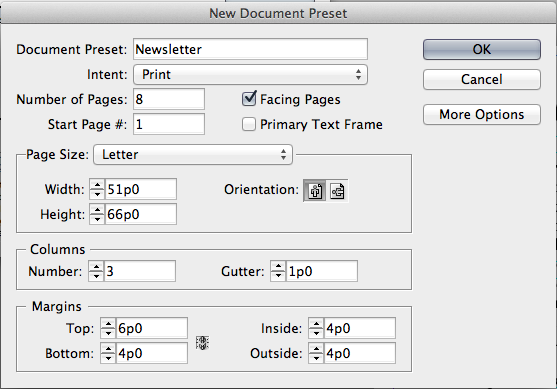
Task: Click the Columns Number stepper
Action: point(96,271)
